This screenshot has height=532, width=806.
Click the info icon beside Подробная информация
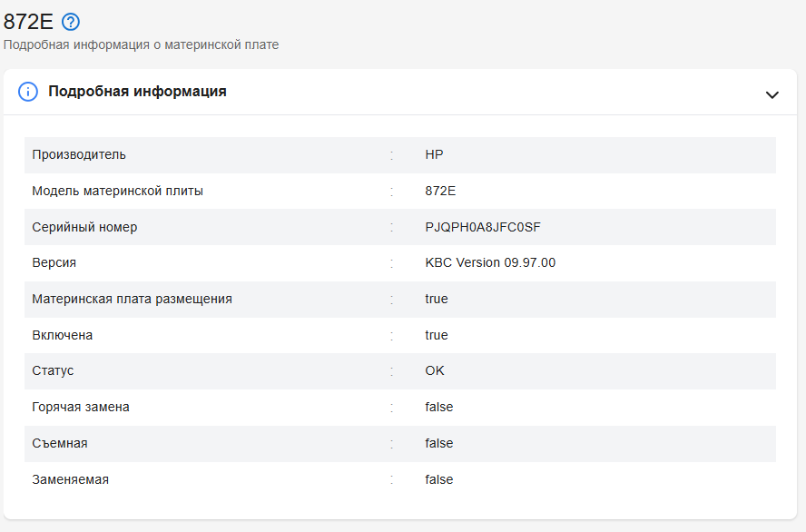pos(28,92)
